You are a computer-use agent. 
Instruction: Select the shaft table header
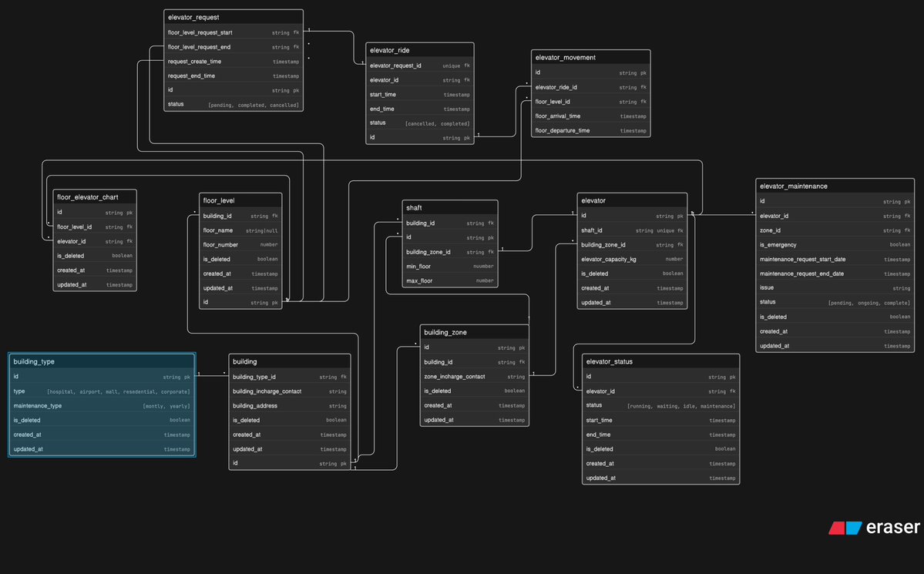[449, 207]
